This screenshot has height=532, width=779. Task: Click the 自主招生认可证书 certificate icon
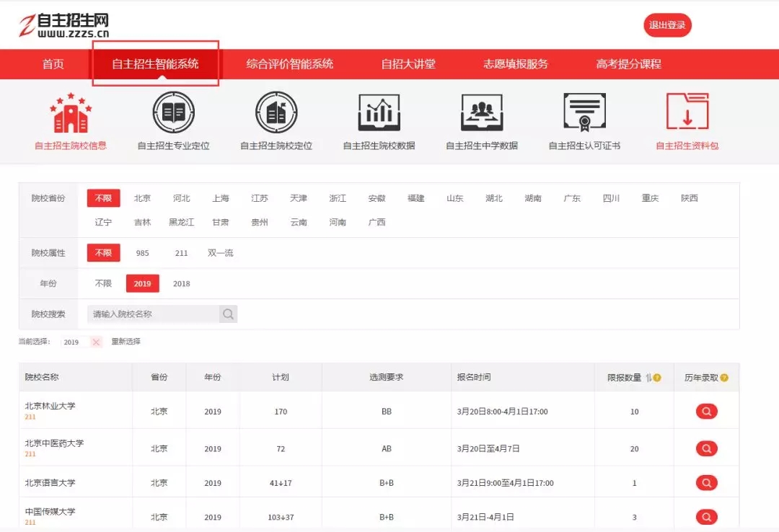coord(584,113)
